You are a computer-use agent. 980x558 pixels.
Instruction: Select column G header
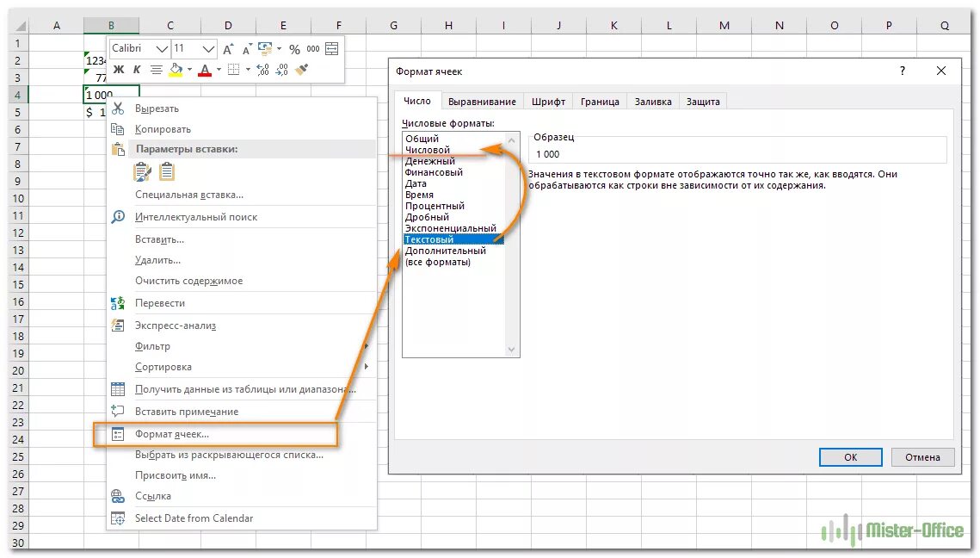pos(394,26)
